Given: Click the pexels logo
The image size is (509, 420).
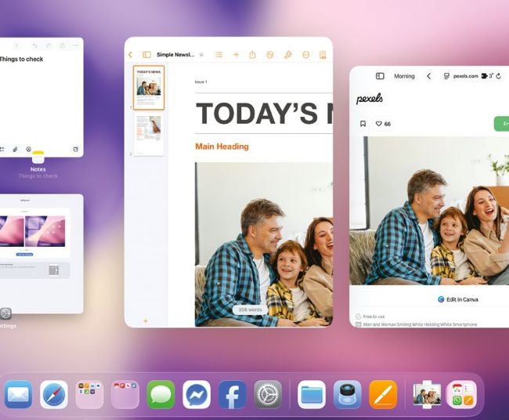Looking at the screenshot, I should click(x=370, y=99).
